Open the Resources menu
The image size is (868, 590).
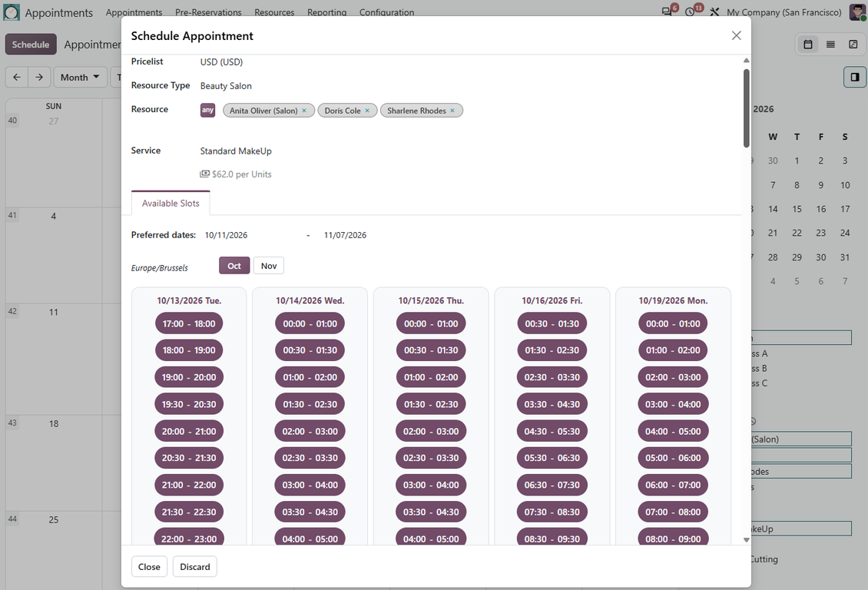tap(274, 12)
